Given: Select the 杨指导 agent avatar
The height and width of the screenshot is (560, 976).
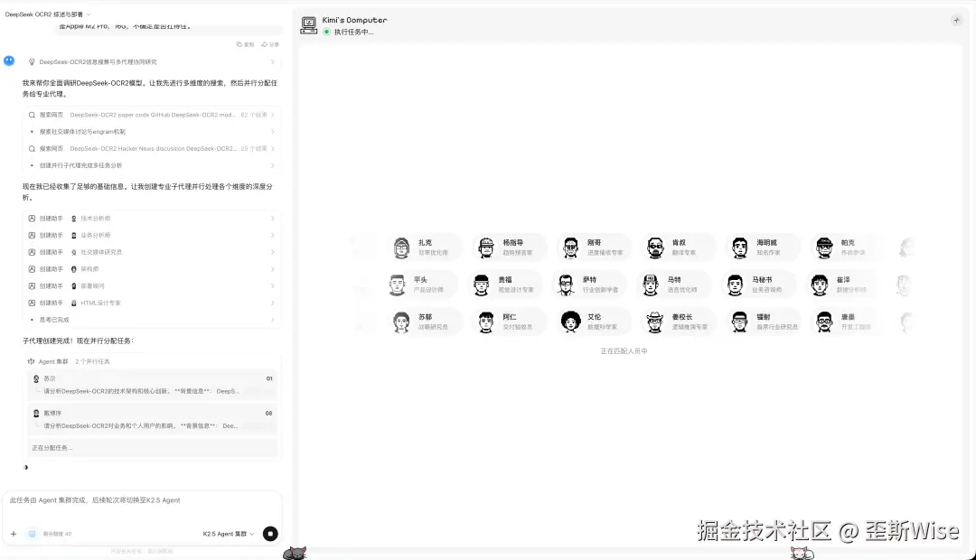Looking at the screenshot, I should click(x=486, y=247).
